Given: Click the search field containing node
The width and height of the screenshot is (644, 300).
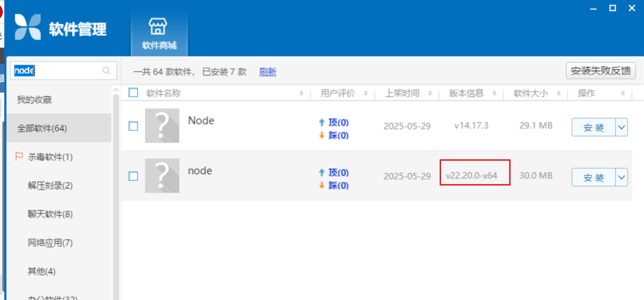Looking at the screenshot, I should (x=57, y=71).
